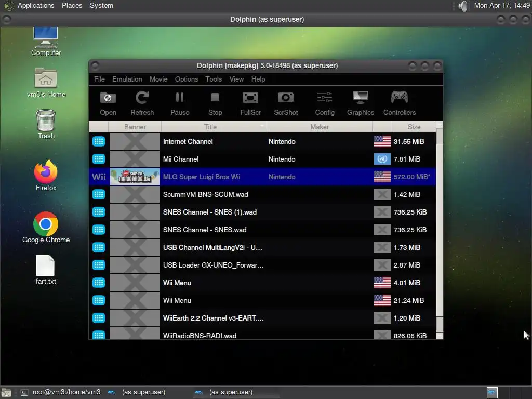Viewport: 532px width, 399px height.
Task: Click the scrollbar down arrow of the game list
Action: (x=440, y=336)
